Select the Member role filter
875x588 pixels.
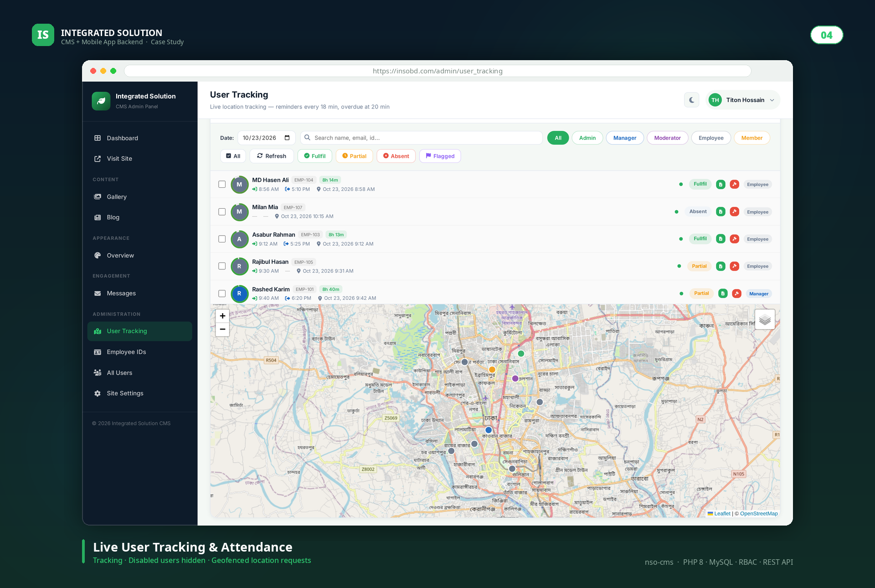click(x=751, y=138)
